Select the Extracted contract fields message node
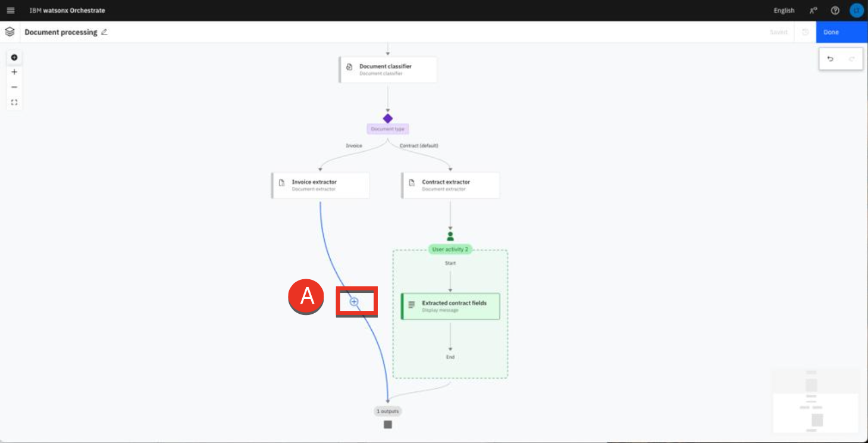 450,306
